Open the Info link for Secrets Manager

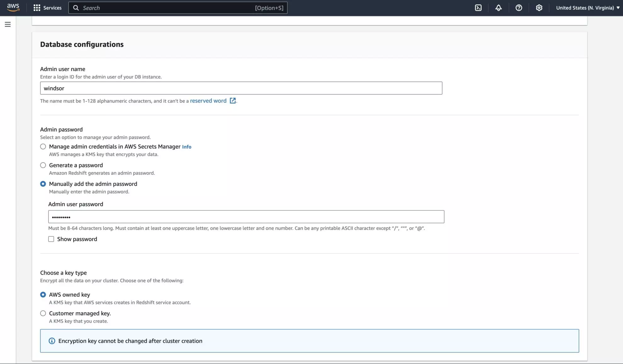click(x=187, y=147)
